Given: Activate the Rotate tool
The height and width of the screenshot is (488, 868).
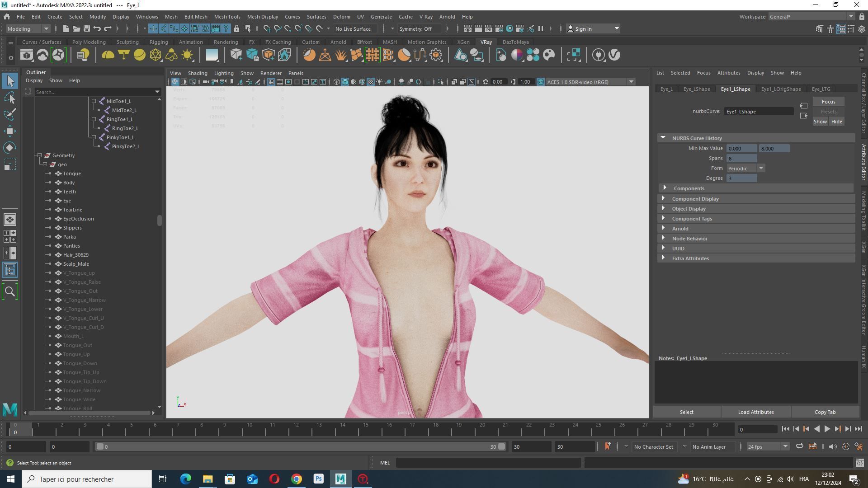Looking at the screenshot, I should tap(10, 148).
